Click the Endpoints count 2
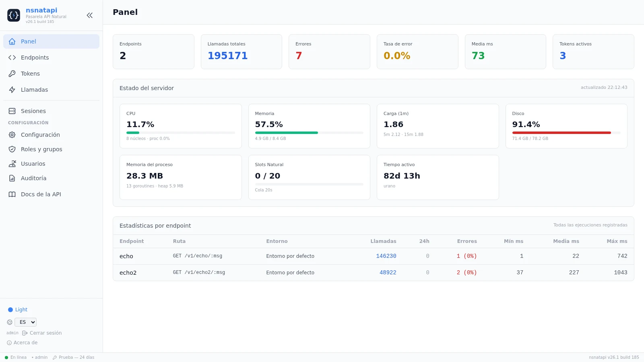The width and height of the screenshot is (644, 362). click(x=123, y=56)
